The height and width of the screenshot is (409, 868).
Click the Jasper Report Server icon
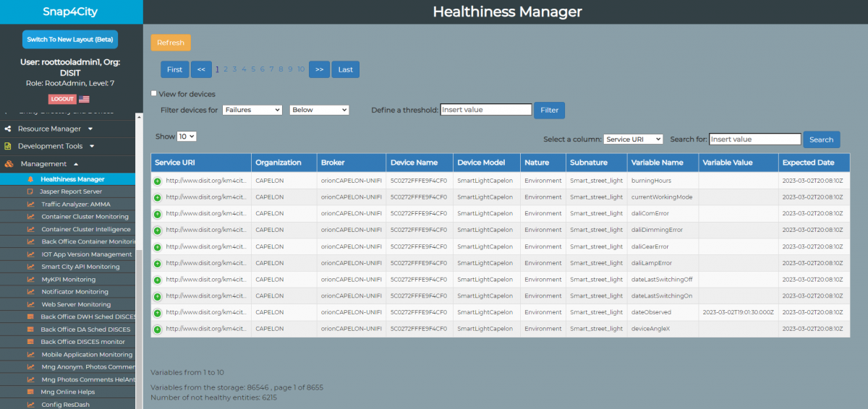(30, 191)
